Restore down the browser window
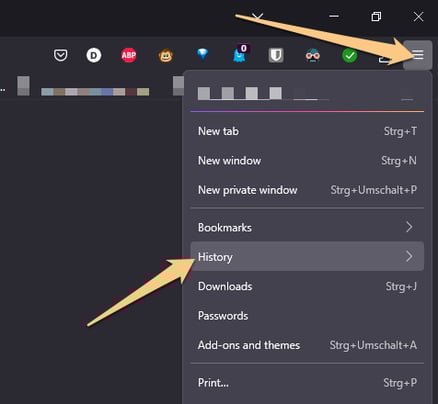Image resolution: width=438 pixels, height=404 pixels. [376, 16]
